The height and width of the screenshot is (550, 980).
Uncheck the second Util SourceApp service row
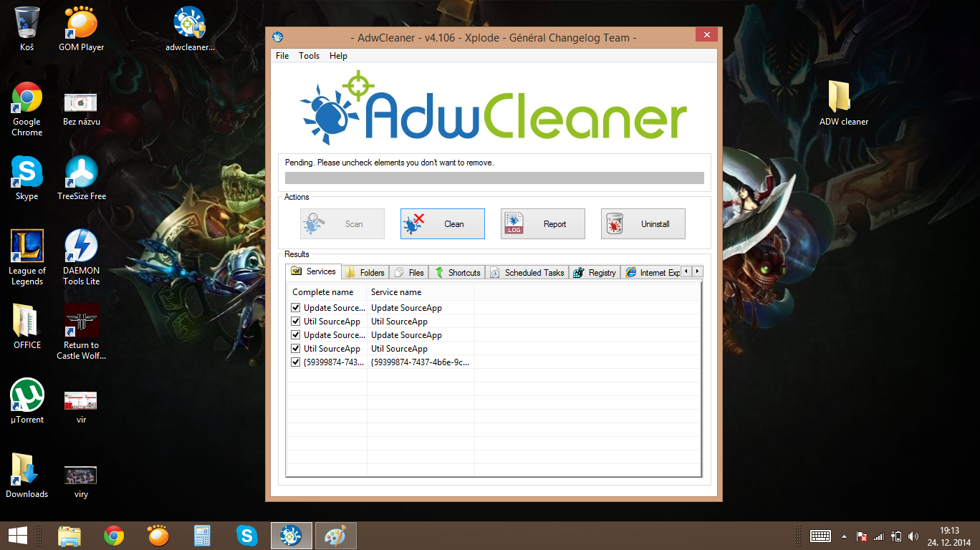[x=296, y=349]
